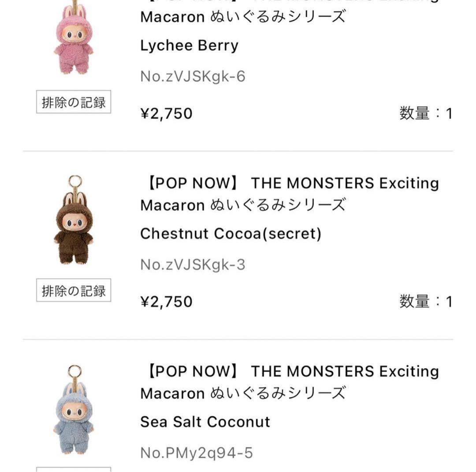Click item number No.zVJSKgk-6
The width and height of the screenshot is (476, 472).
click(x=194, y=76)
